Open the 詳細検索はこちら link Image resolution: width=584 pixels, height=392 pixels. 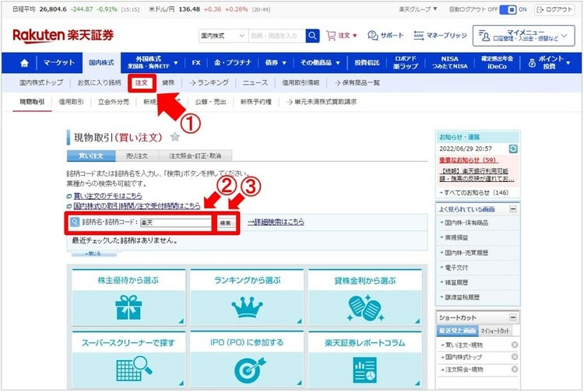coord(276,222)
